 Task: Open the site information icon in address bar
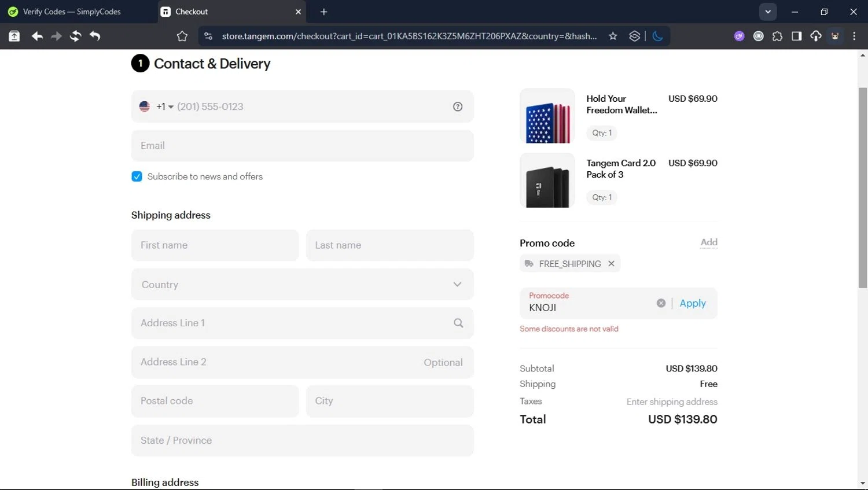[208, 36]
